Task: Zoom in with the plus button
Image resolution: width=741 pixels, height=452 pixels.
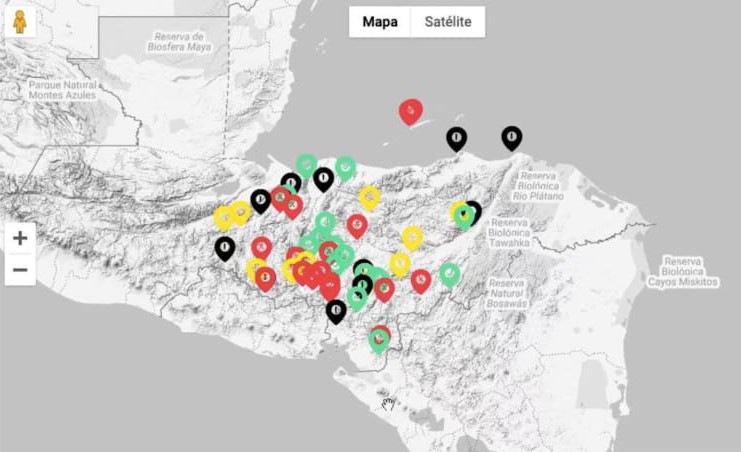Action: [20, 238]
